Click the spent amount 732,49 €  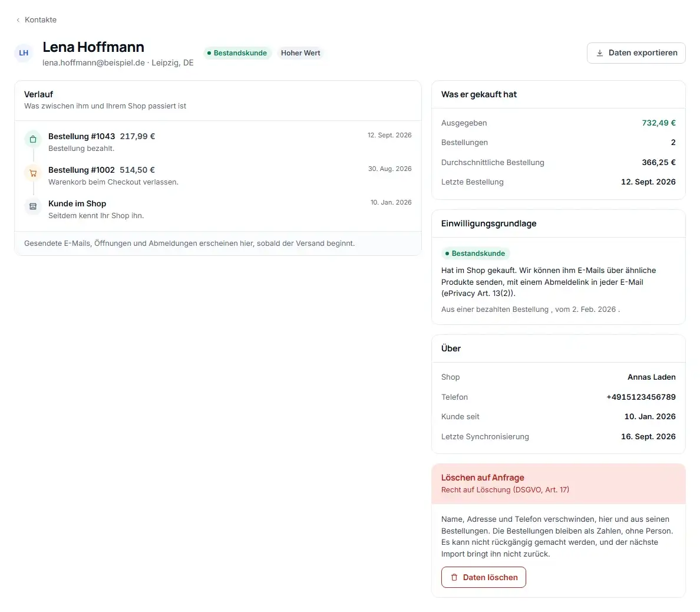[659, 123]
